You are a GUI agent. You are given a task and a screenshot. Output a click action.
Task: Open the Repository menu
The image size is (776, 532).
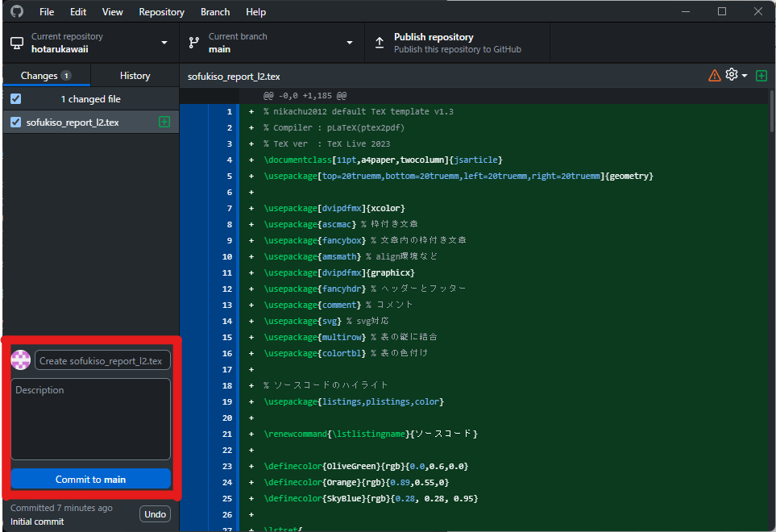[x=161, y=11]
